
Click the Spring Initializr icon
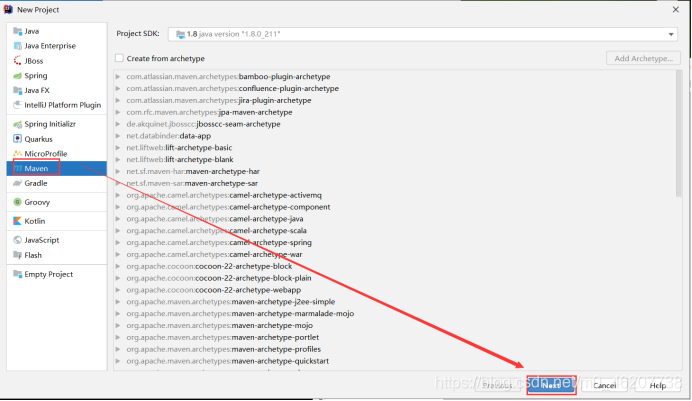18,124
